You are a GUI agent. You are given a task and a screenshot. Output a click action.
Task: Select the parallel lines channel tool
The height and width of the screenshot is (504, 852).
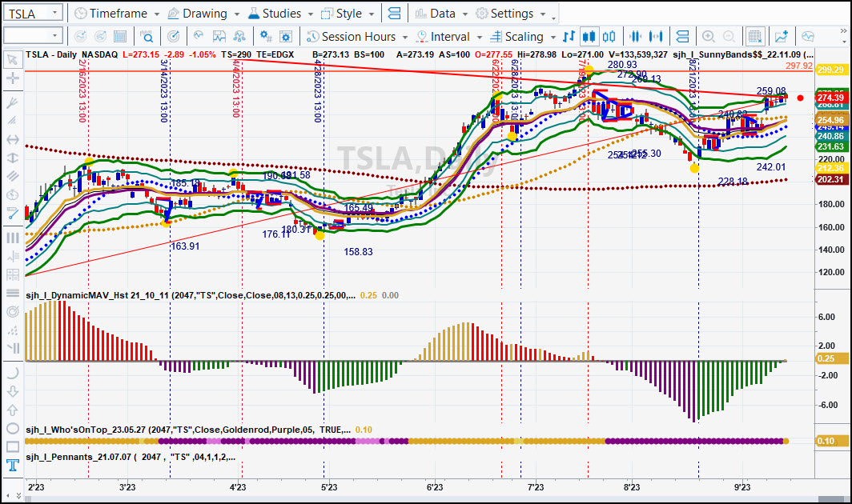pyautogui.click(x=12, y=176)
